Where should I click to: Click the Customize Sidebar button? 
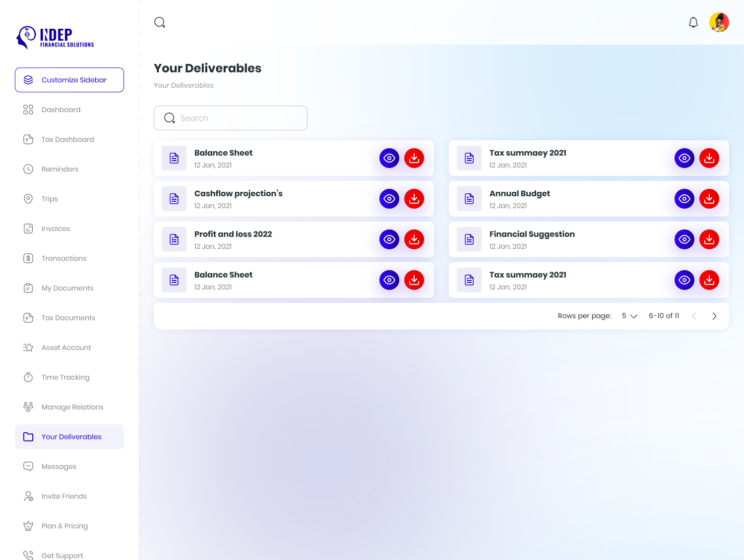[x=69, y=80]
